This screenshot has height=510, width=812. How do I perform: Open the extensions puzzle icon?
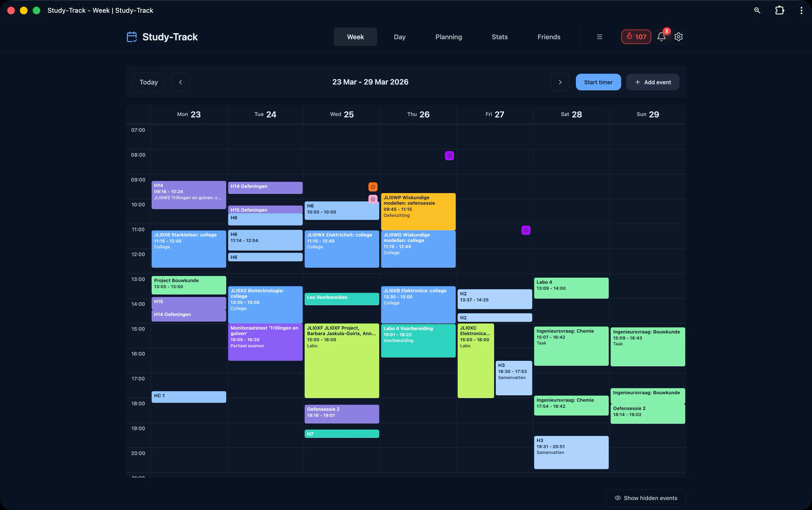pos(780,10)
